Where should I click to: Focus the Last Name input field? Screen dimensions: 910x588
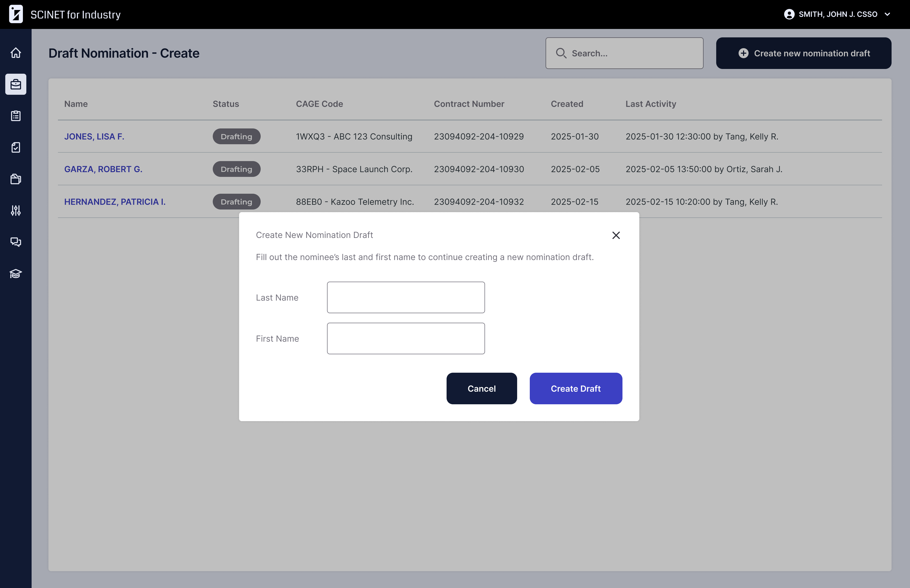point(405,297)
